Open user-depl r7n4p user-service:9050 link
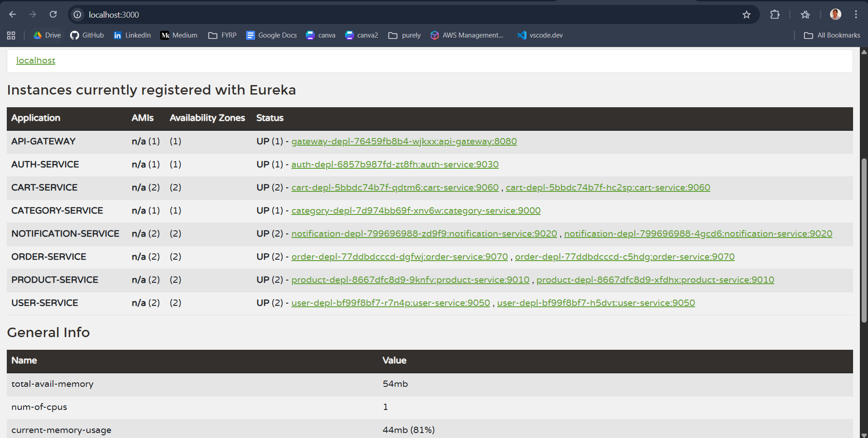 (391, 303)
